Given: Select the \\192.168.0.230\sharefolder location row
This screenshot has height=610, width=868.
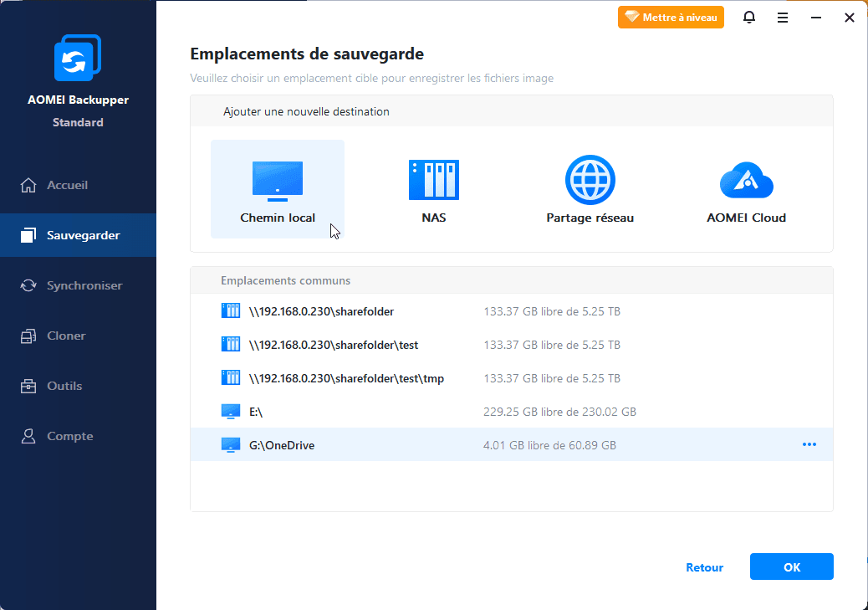Looking at the screenshot, I should pyautogui.click(x=512, y=311).
